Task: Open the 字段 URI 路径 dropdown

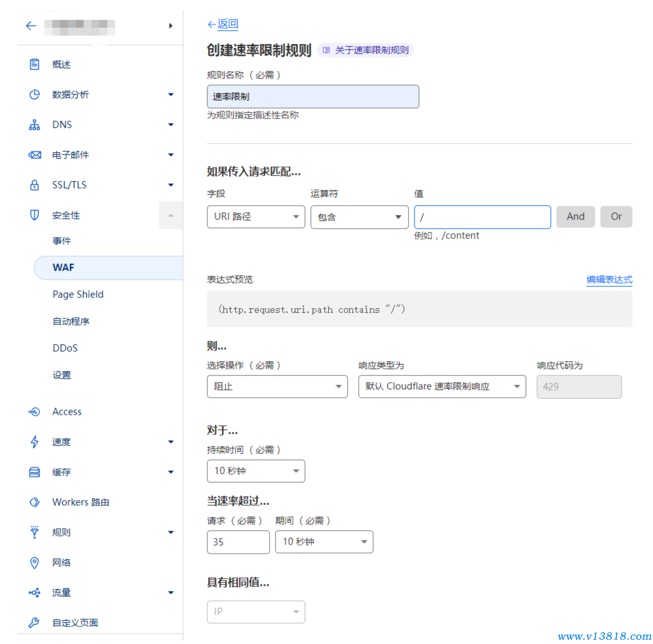Action: pyautogui.click(x=256, y=217)
